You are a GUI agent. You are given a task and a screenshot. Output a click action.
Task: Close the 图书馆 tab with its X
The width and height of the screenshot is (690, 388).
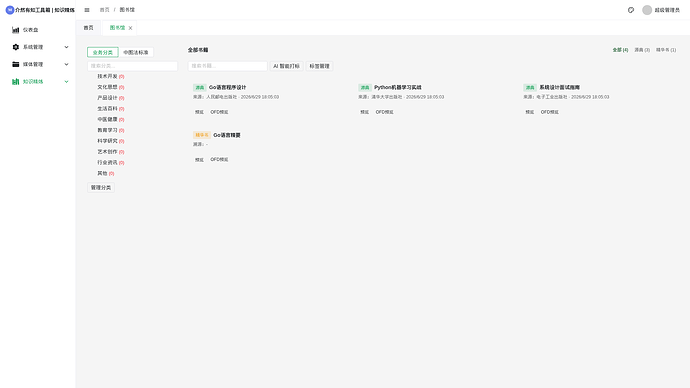(x=130, y=28)
